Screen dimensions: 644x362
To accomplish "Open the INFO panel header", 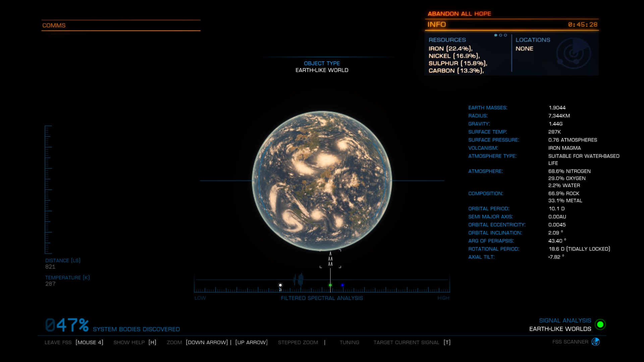I will coord(512,24).
